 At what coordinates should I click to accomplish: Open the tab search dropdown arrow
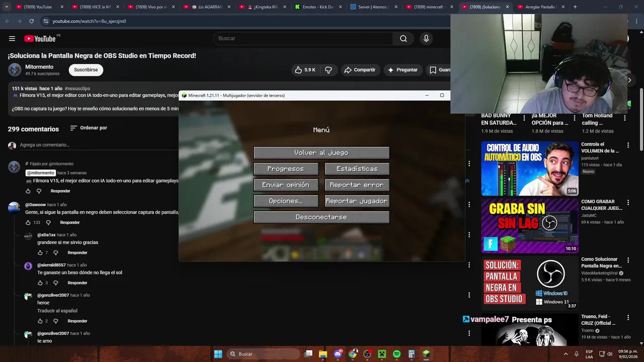pyautogui.click(x=7, y=7)
